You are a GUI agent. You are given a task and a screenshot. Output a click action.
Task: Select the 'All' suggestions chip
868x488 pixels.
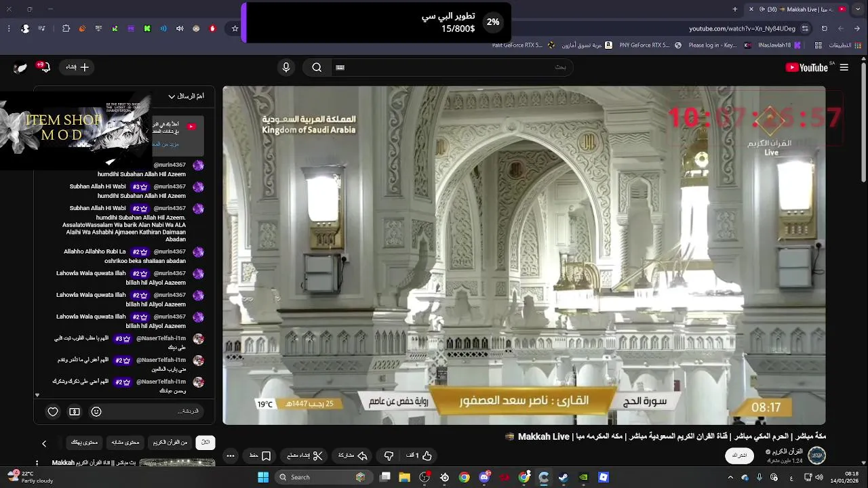[x=205, y=443]
